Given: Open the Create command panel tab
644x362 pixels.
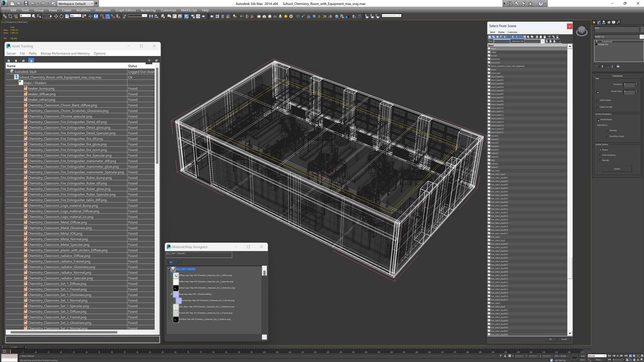Looking at the screenshot, I should click(x=594, y=22).
